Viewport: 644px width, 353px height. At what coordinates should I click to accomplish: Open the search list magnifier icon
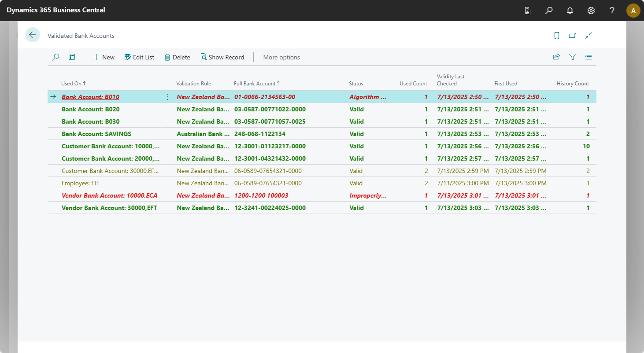tap(56, 57)
